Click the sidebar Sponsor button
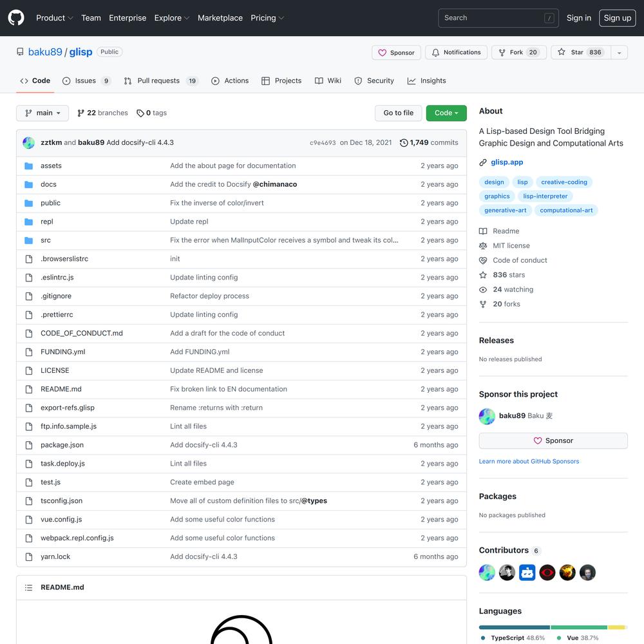The height and width of the screenshot is (644, 644). [x=553, y=440]
